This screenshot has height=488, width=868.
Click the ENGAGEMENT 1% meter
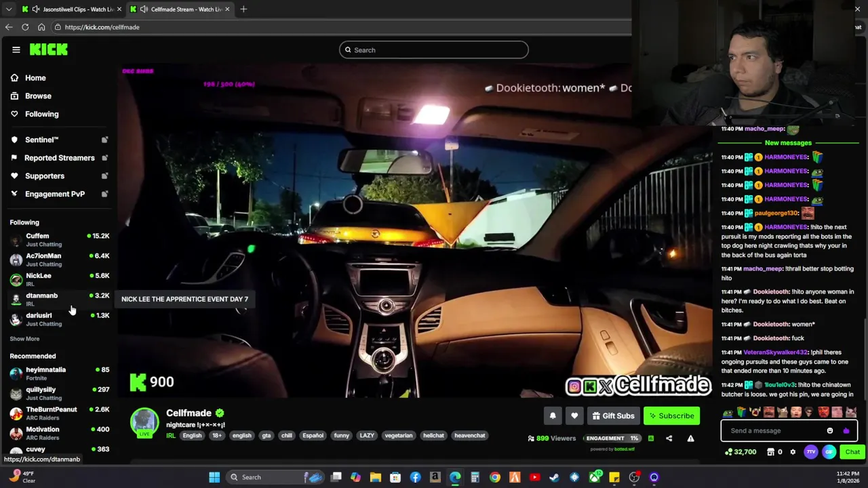612,439
